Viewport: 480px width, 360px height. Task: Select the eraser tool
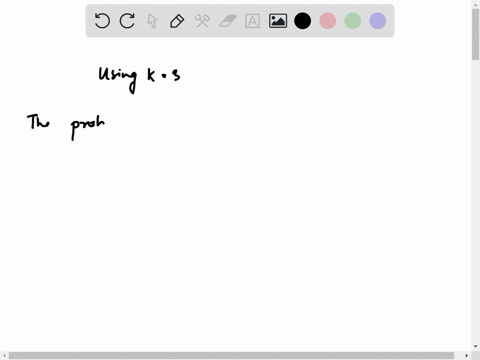click(228, 21)
